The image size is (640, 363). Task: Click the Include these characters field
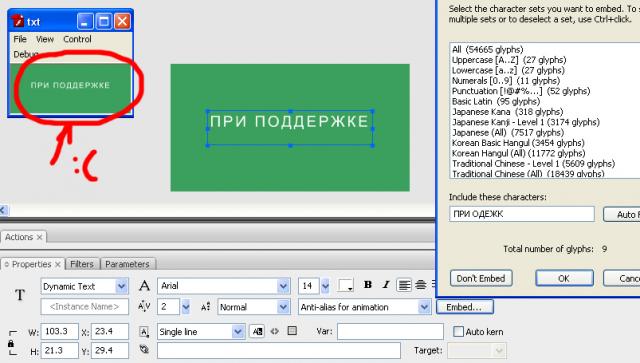click(x=522, y=214)
